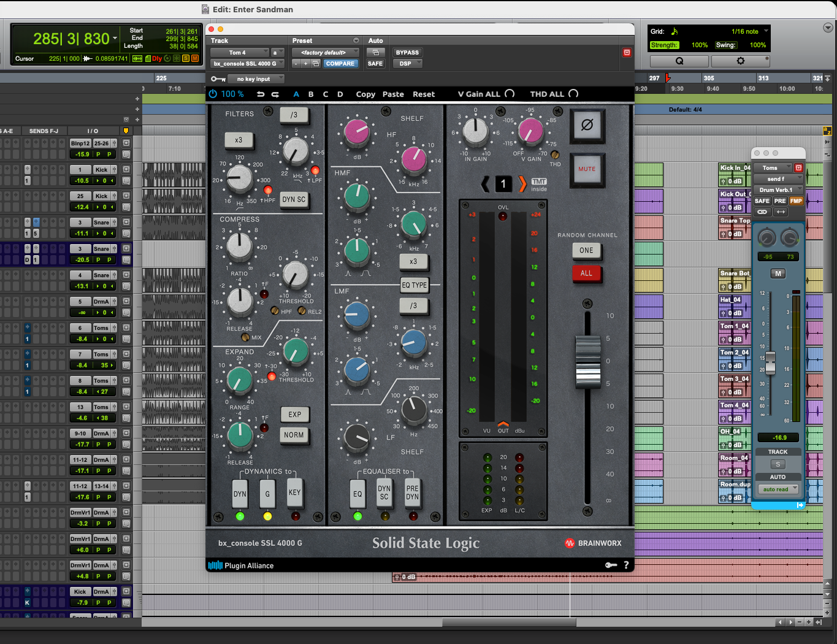Click Copy in the plugin toolbar
This screenshot has height=644, width=837.
coord(365,94)
